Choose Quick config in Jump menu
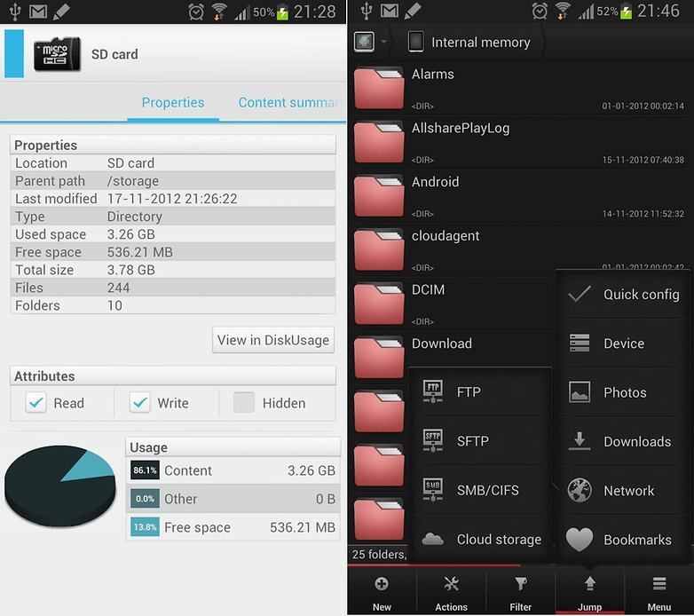 pyautogui.click(x=622, y=295)
